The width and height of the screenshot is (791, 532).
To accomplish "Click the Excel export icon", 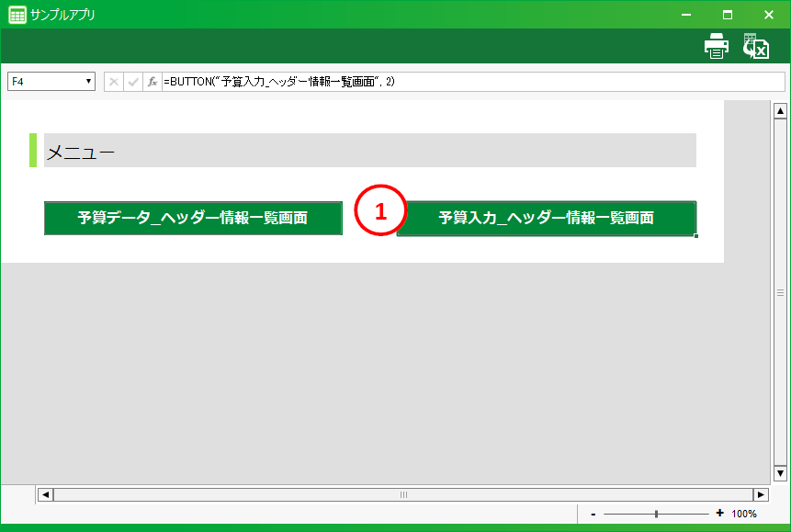I will pyautogui.click(x=756, y=46).
